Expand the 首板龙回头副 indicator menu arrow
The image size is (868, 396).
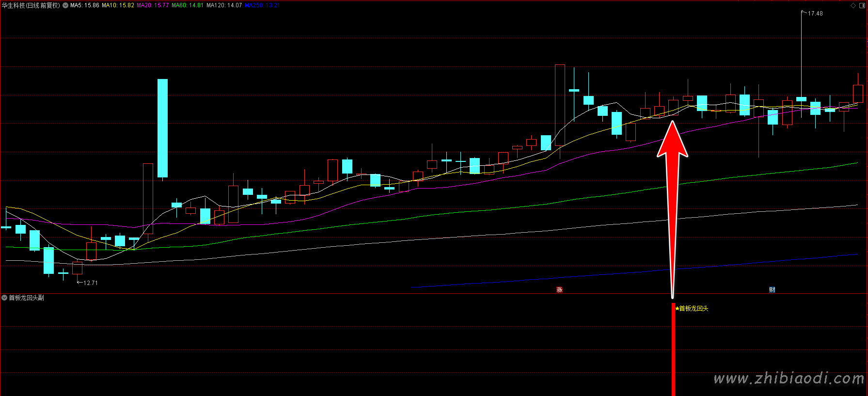pos(4,298)
